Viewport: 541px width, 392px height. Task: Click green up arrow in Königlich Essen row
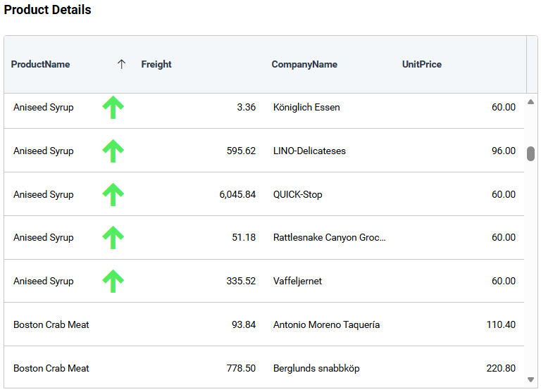click(x=113, y=108)
